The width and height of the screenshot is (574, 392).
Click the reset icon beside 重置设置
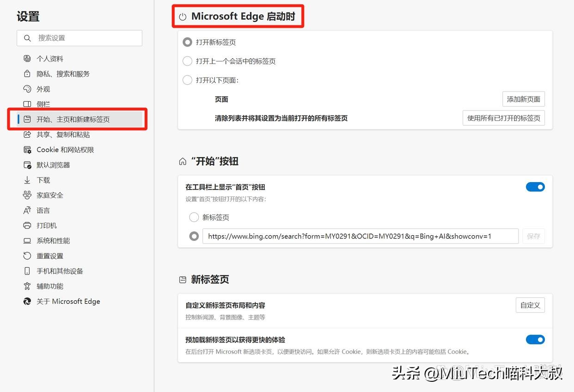(27, 256)
